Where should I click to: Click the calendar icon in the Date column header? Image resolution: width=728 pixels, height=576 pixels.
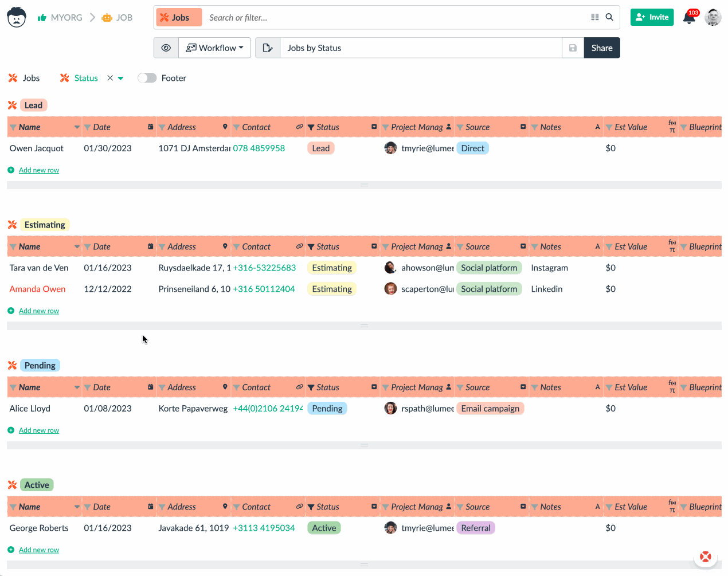point(149,127)
